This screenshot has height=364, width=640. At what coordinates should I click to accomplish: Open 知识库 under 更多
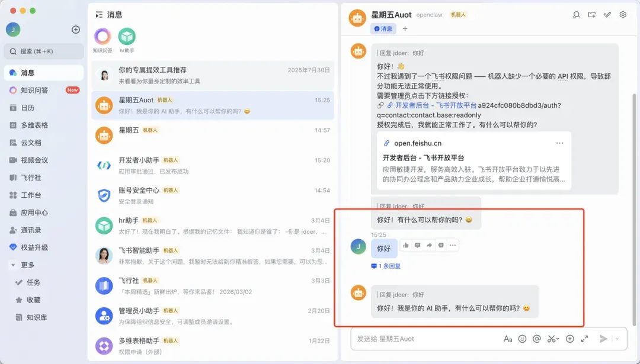(44, 317)
